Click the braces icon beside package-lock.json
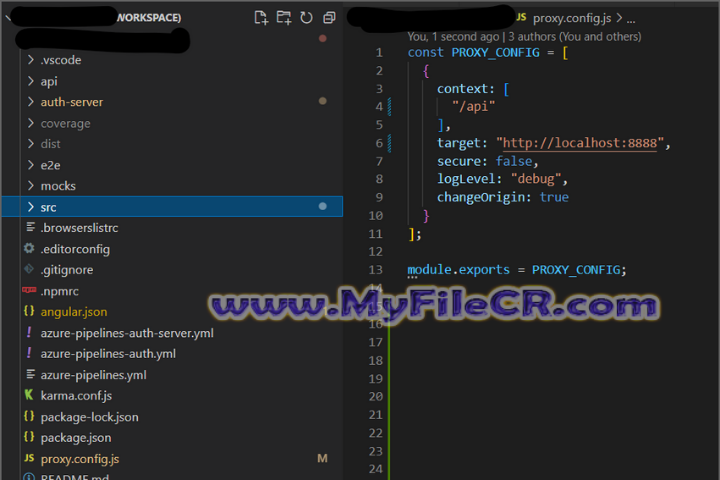This screenshot has width=720, height=480. (x=29, y=416)
